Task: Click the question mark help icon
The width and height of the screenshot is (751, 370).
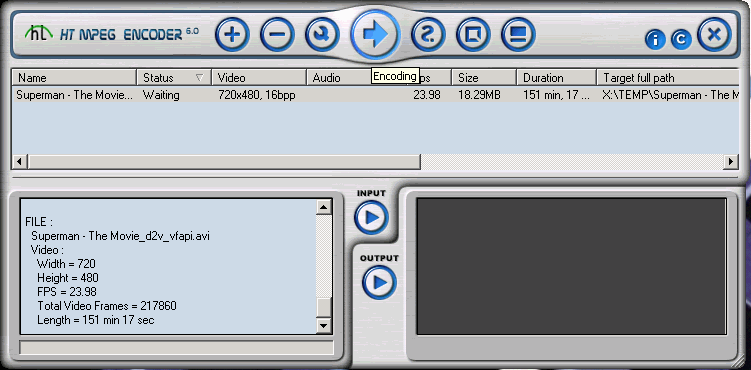Action: click(x=428, y=34)
